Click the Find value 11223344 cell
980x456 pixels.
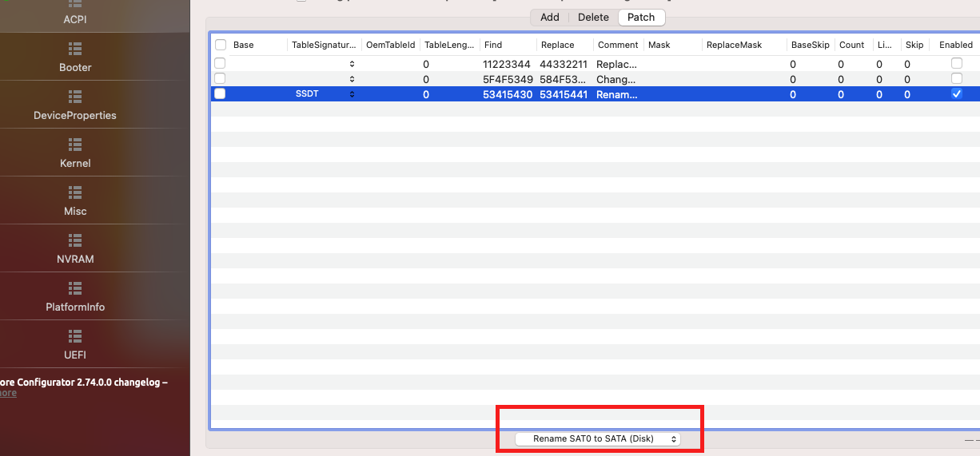coord(507,64)
